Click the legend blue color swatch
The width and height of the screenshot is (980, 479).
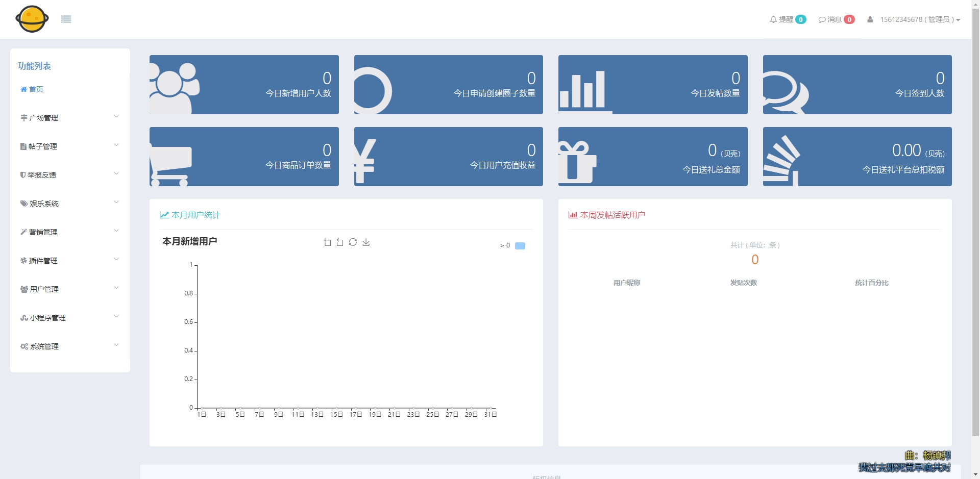coord(520,246)
